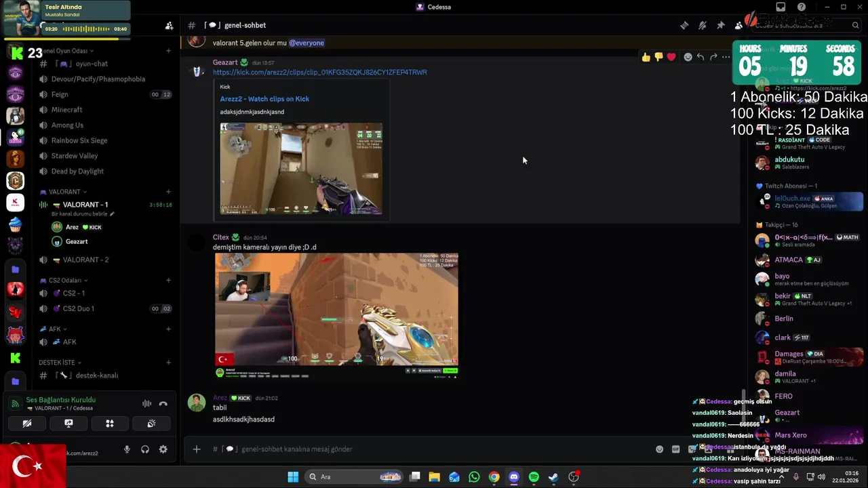
Task: Join the Among Us voice channel
Action: pos(105,125)
